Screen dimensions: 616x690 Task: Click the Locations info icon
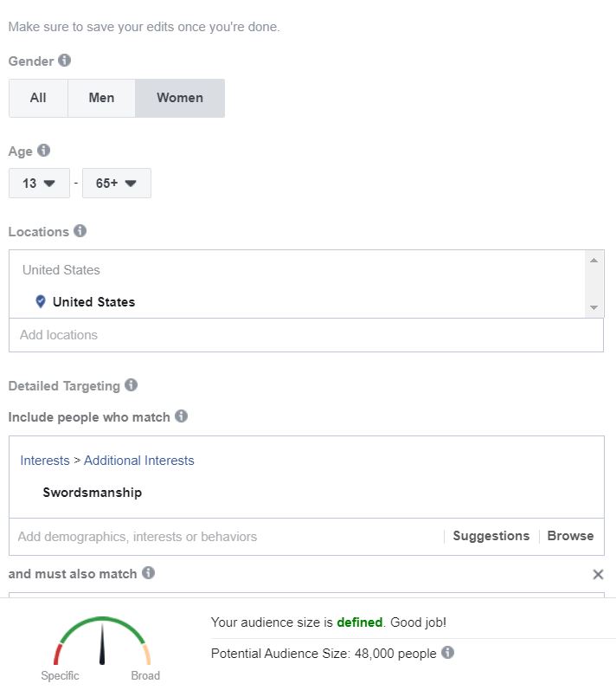(80, 231)
